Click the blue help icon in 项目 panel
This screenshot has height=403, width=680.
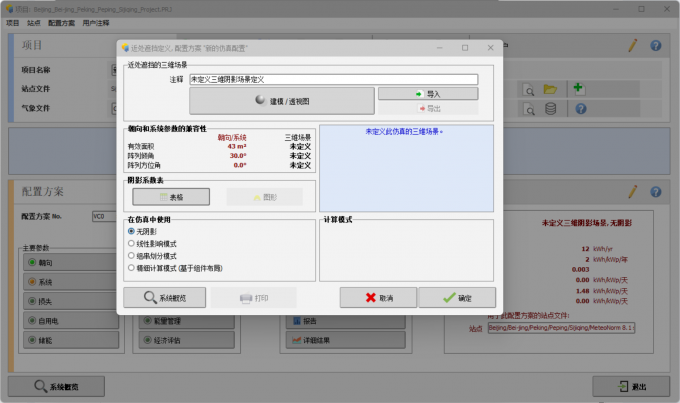tap(656, 46)
